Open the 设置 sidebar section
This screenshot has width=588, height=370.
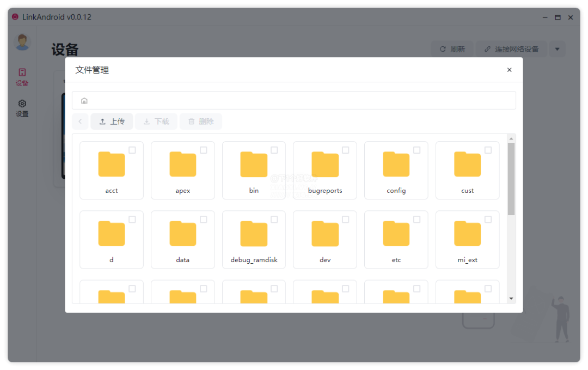coord(22,108)
